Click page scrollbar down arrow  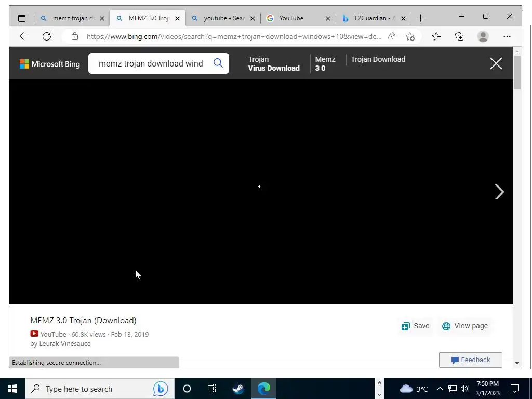point(517,363)
